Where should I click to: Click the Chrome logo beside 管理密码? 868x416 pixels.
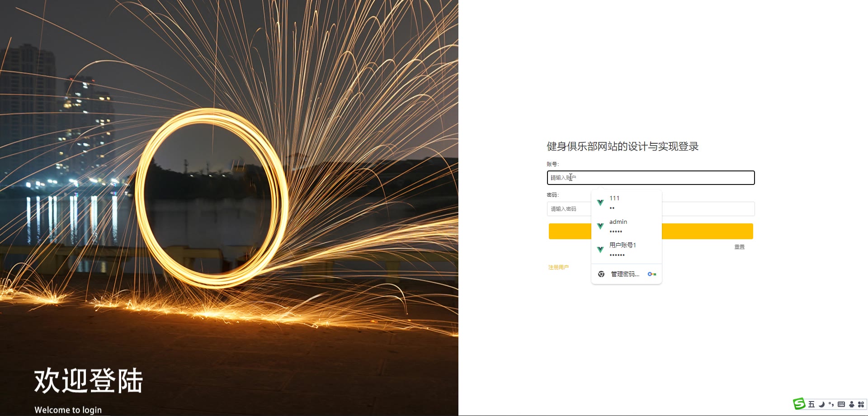[x=601, y=274]
